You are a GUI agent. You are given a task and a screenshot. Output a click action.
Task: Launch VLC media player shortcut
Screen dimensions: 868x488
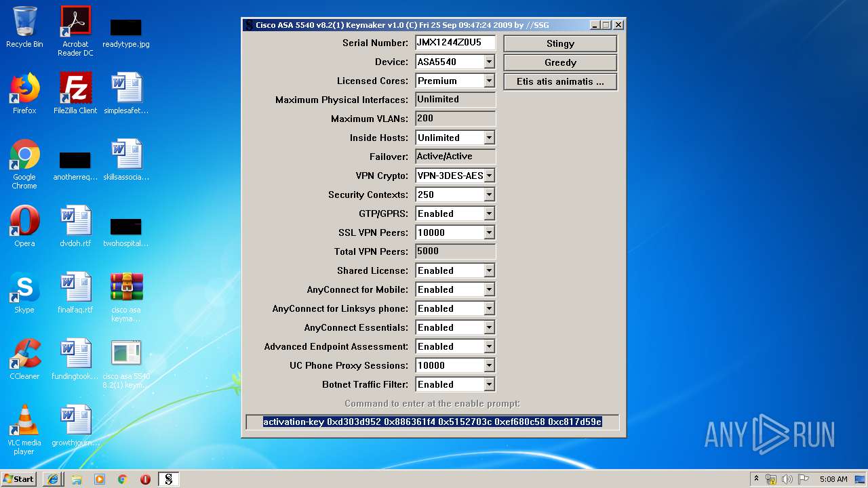point(24,430)
